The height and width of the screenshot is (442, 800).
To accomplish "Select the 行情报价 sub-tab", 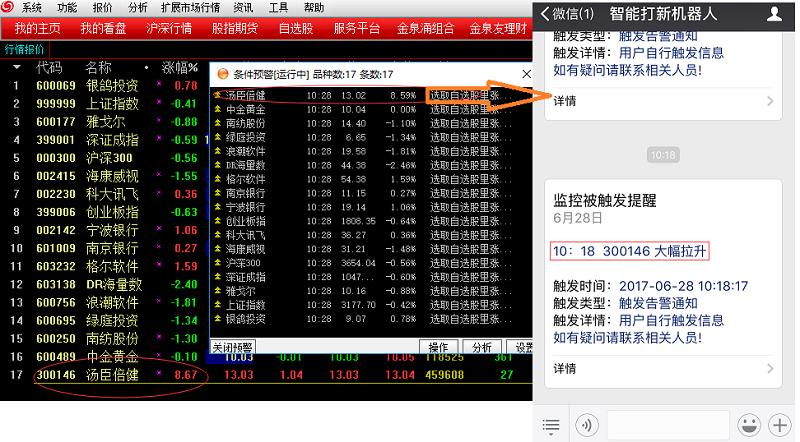I will pyautogui.click(x=24, y=50).
